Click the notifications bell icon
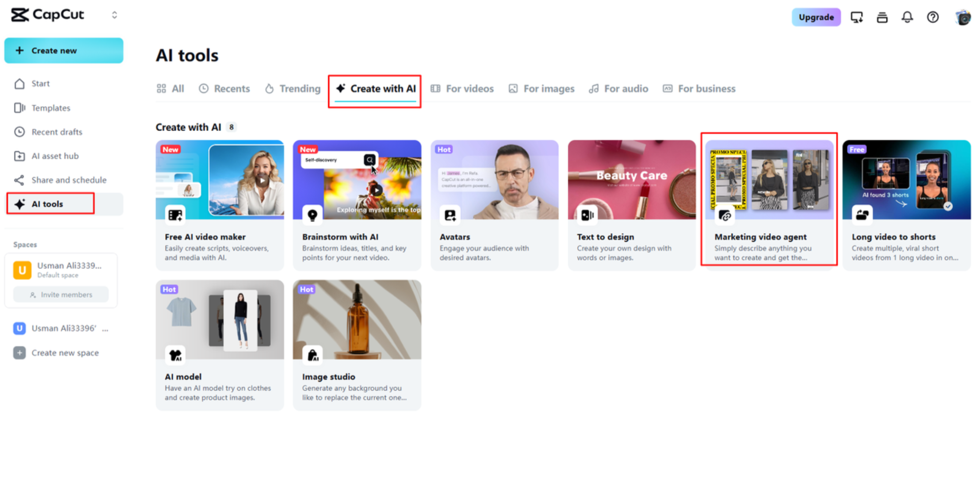This screenshot has width=980, height=481. (907, 17)
